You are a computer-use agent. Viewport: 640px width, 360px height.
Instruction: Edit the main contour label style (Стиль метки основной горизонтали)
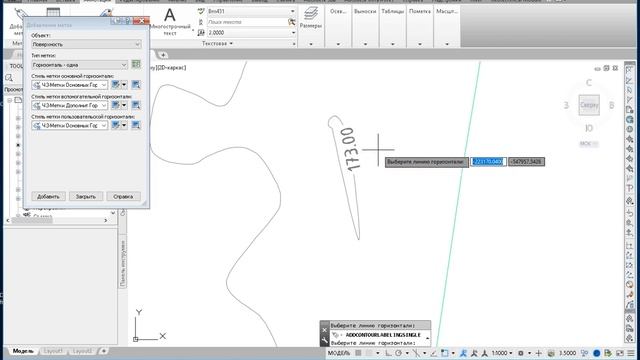(116, 84)
